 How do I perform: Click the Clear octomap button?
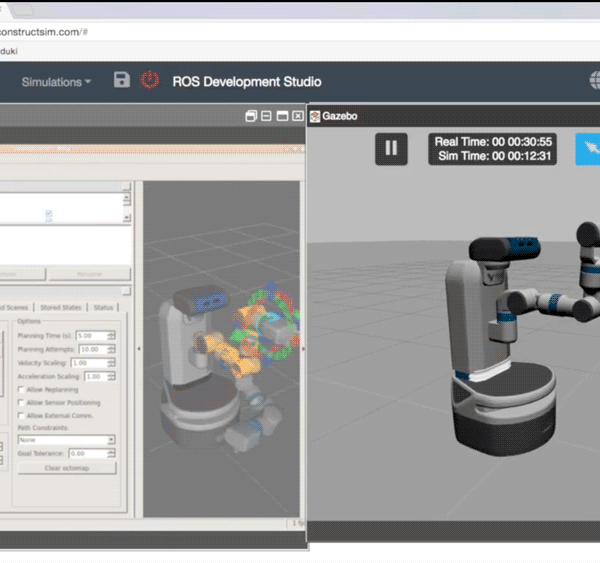pyautogui.click(x=67, y=468)
